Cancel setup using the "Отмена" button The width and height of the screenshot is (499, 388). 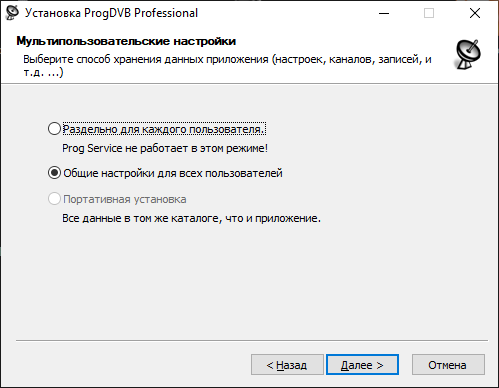[x=448, y=365]
